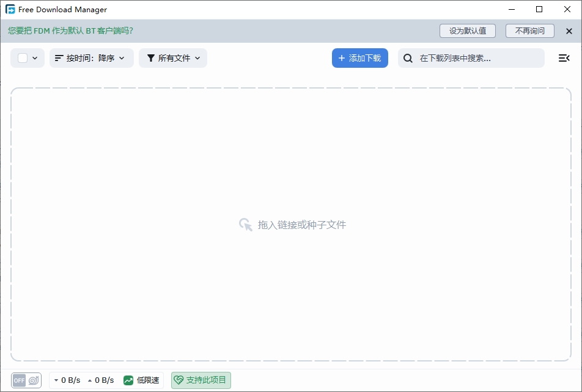Screen dimensions: 582x392
Task: Tick the select-all downloads checkbox
Action: tap(23, 58)
